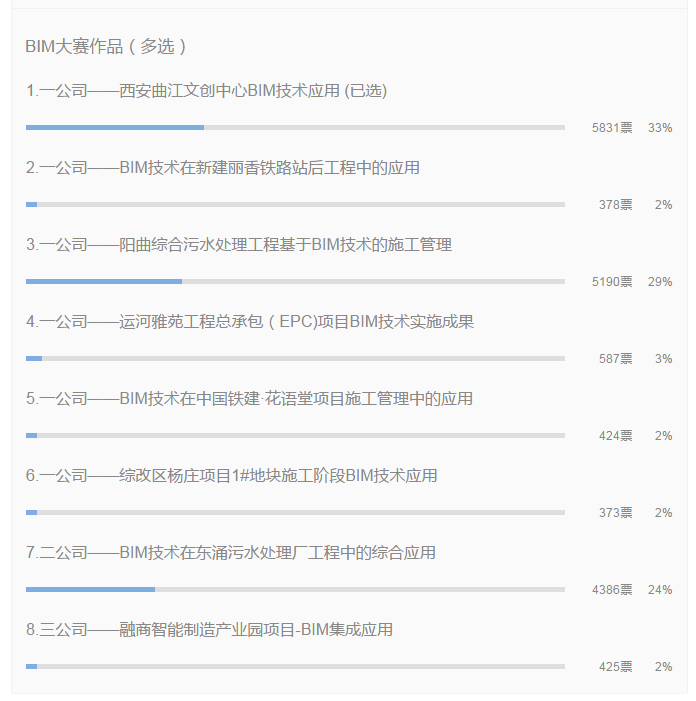Screen dimensions: 696x701
Task: Select option 3 阳曲综合污水处理工程
Action: pyautogui.click(x=238, y=245)
